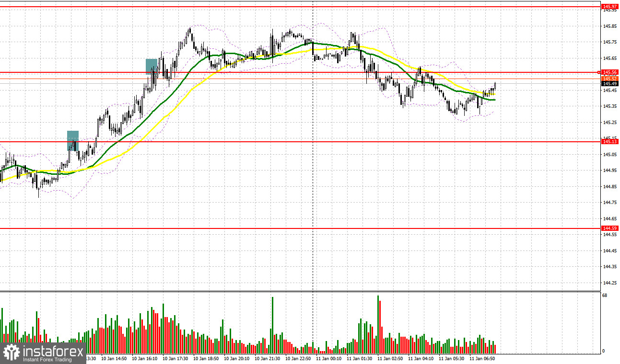Click the 144.45 price axis value

pos(609,250)
